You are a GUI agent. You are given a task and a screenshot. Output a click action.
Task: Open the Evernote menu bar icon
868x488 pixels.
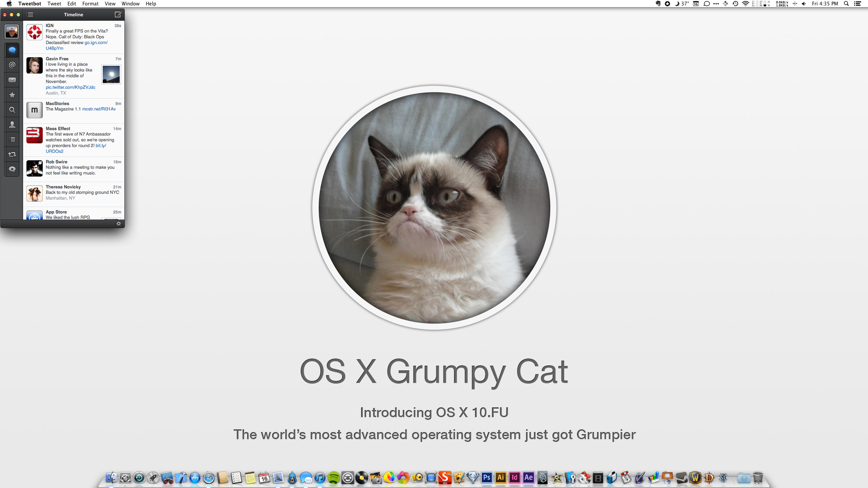[658, 4]
